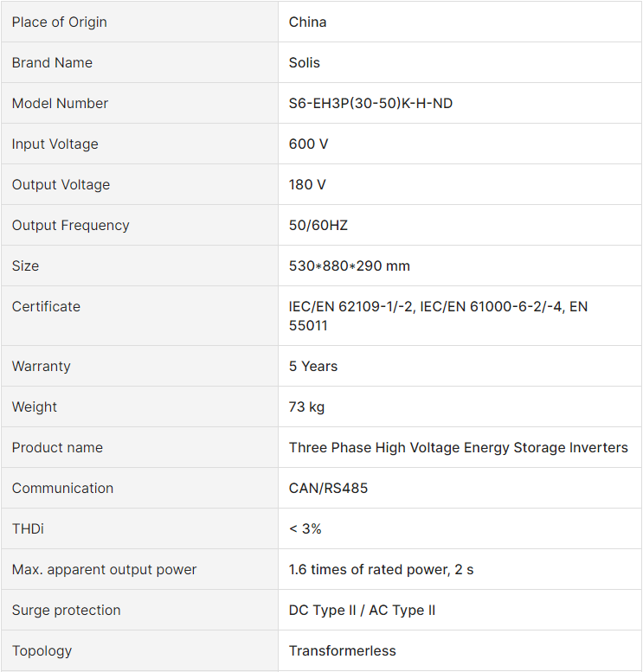
Task: Click the Place of Origin label
Action: [59, 22]
